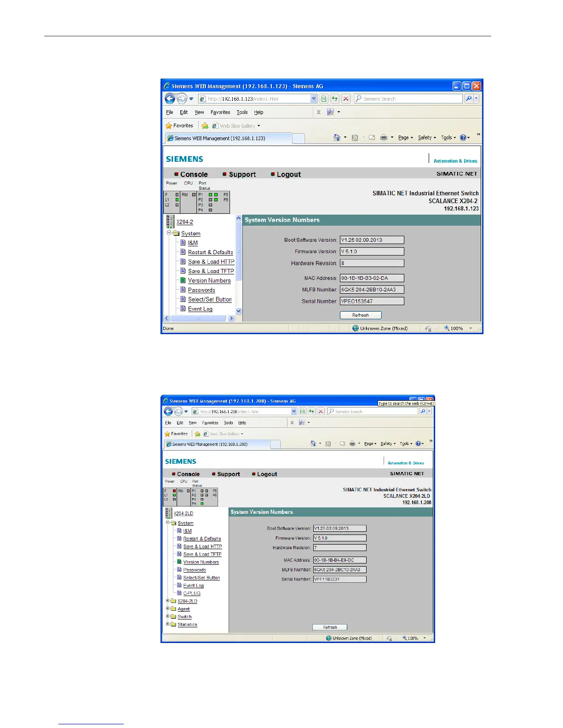The height and width of the screenshot is (728, 563).
Task: Open Favorites menu in top window
Action: coord(220,112)
